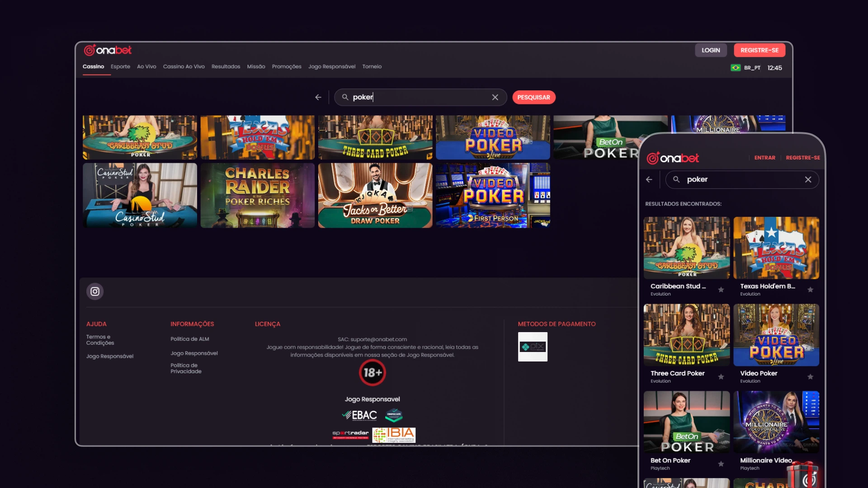Open Charles Raider Poker Riches thumbnail
The image size is (868, 488).
(x=258, y=195)
